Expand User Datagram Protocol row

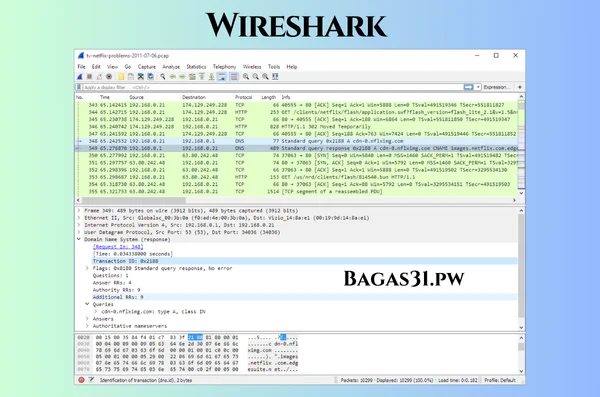[79, 232]
